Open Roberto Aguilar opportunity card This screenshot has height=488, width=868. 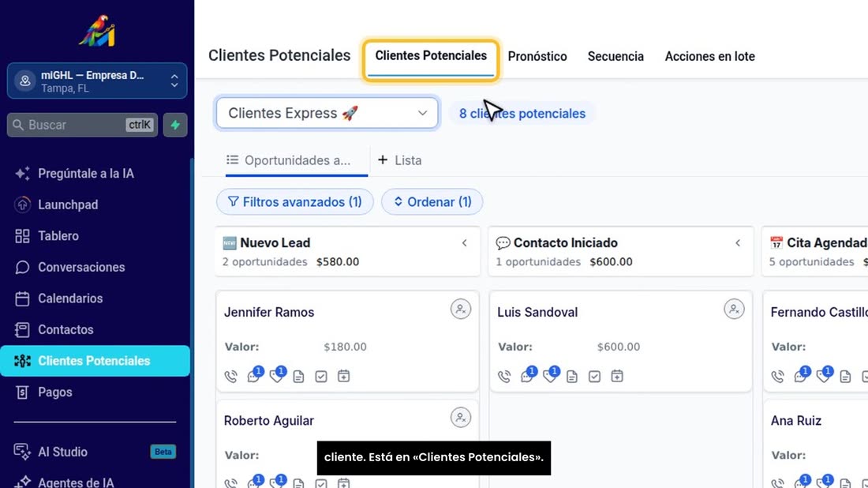tap(347, 445)
